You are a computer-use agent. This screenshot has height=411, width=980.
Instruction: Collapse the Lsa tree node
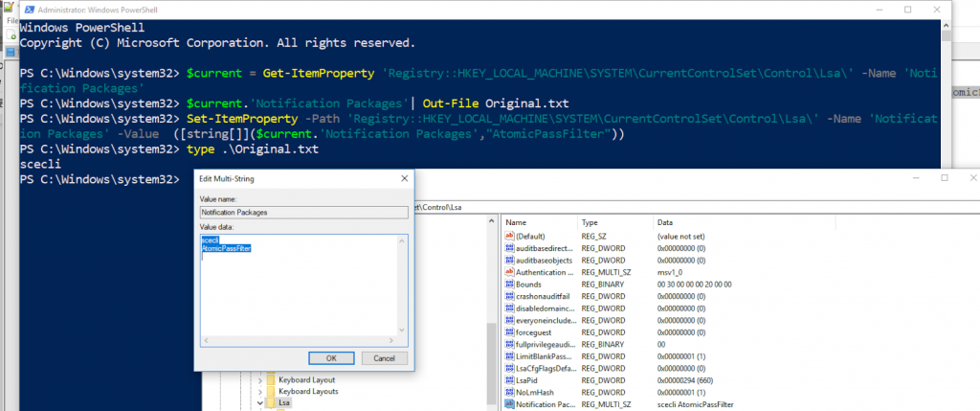coord(259,404)
